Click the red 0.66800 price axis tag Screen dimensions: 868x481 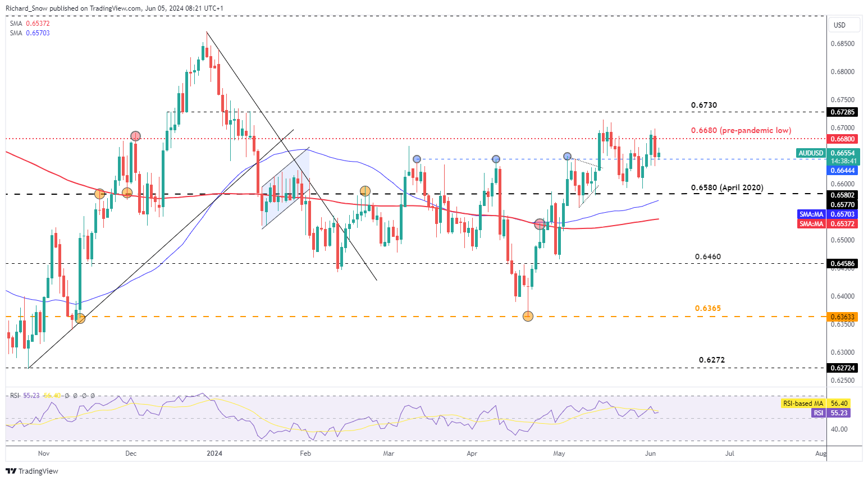pyautogui.click(x=842, y=139)
